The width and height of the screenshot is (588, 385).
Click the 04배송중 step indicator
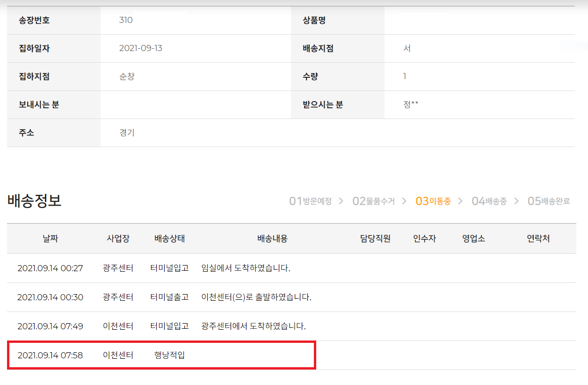pyautogui.click(x=489, y=201)
